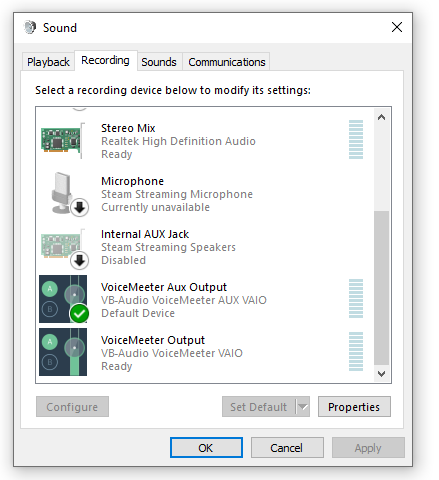The image size is (439, 480).
Task: Click the Apply button
Action: pyautogui.click(x=368, y=448)
